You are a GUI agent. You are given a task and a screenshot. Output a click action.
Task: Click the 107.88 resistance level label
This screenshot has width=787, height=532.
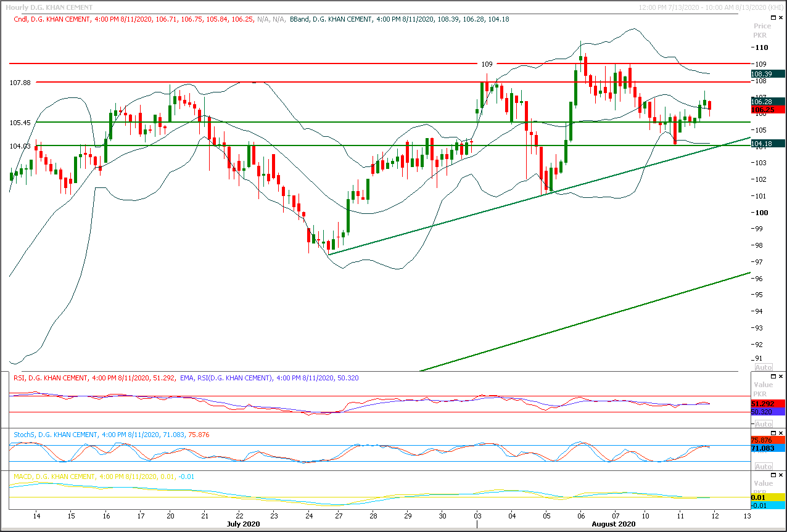pos(21,83)
